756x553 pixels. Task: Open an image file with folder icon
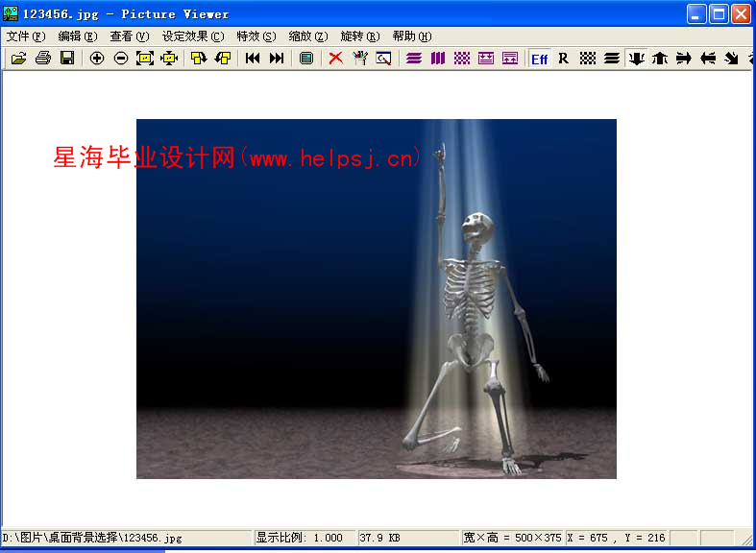tap(18, 59)
